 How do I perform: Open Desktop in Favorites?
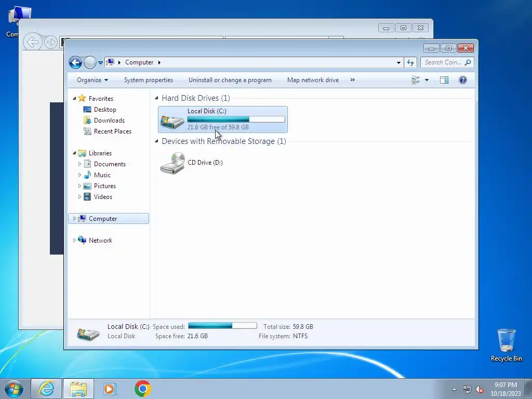coord(105,110)
